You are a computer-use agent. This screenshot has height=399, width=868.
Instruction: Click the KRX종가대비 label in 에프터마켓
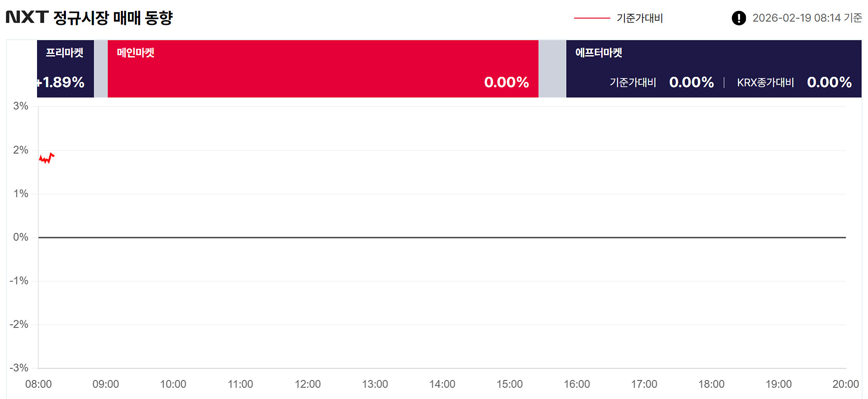(765, 82)
